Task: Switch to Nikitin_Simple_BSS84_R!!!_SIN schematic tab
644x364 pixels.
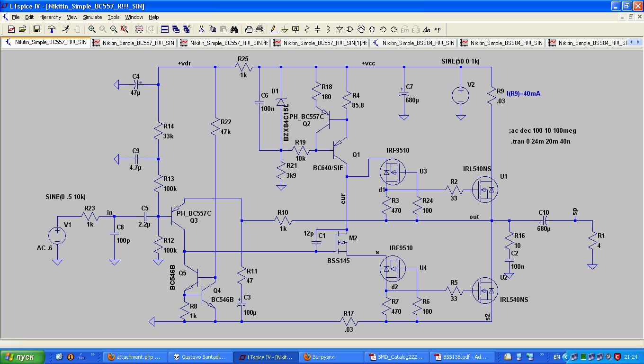Action: (414, 43)
